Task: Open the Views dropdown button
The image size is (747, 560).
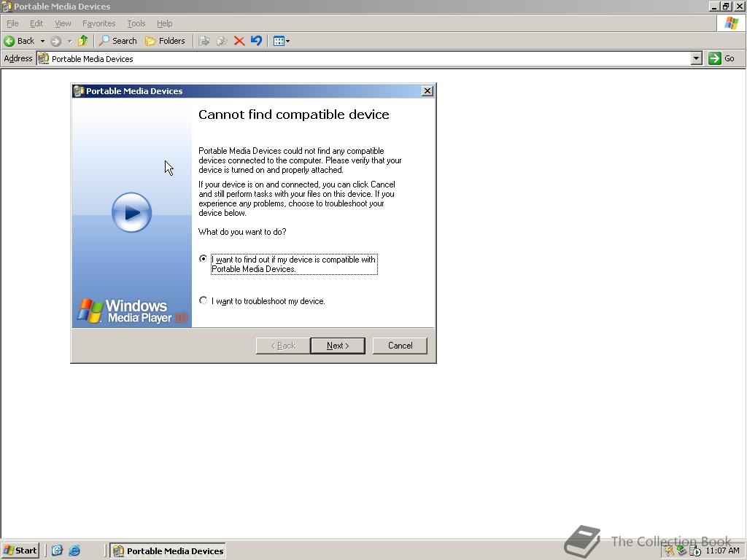Action: [x=281, y=41]
